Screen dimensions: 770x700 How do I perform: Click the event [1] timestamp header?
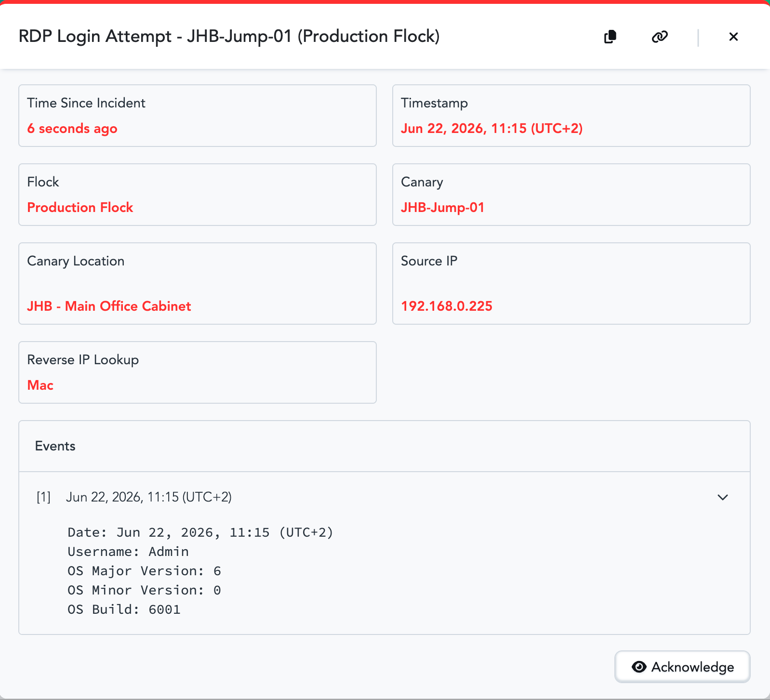click(148, 497)
